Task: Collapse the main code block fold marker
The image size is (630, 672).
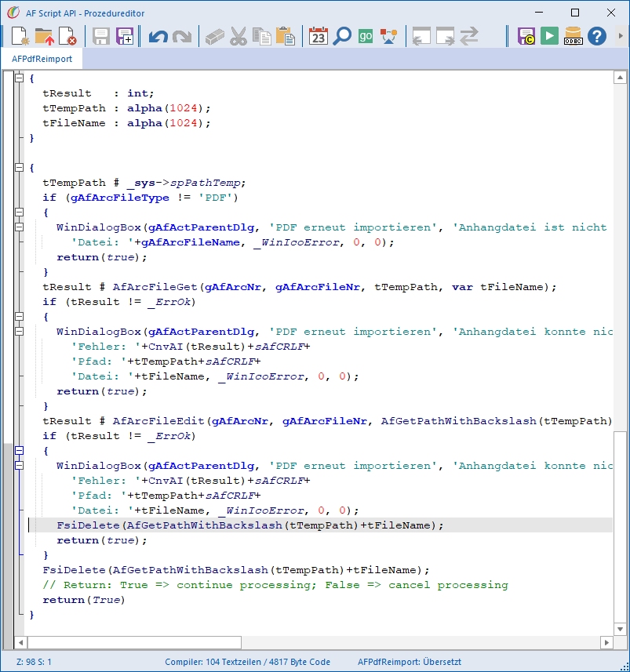Action: click(x=19, y=168)
